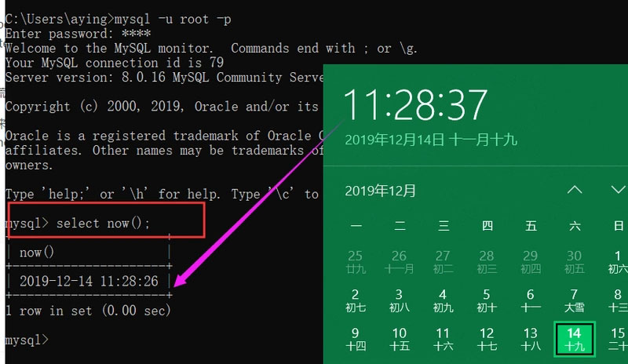Viewport: 628px width, 364px height.
Task: Click the 'Server version: 8.0.16' line
Action: click(164, 78)
